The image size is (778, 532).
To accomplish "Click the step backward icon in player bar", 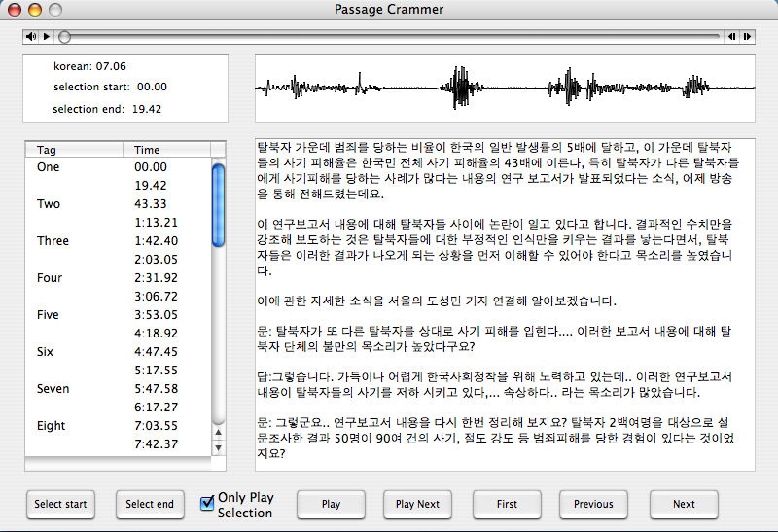I will click(730, 37).
